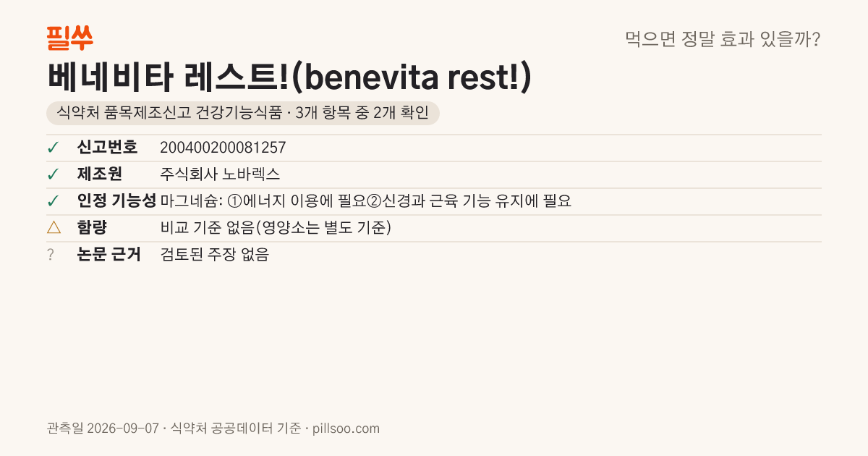
Task: Click the question mark beside 논문 근거
Action: [51, 255]
